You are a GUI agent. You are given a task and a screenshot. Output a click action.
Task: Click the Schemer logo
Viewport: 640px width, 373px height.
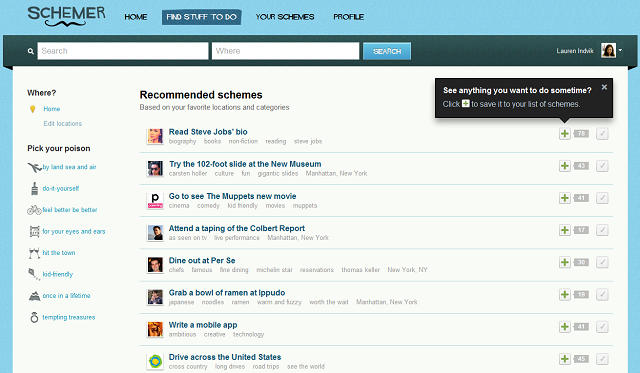[x=66, y=16]
